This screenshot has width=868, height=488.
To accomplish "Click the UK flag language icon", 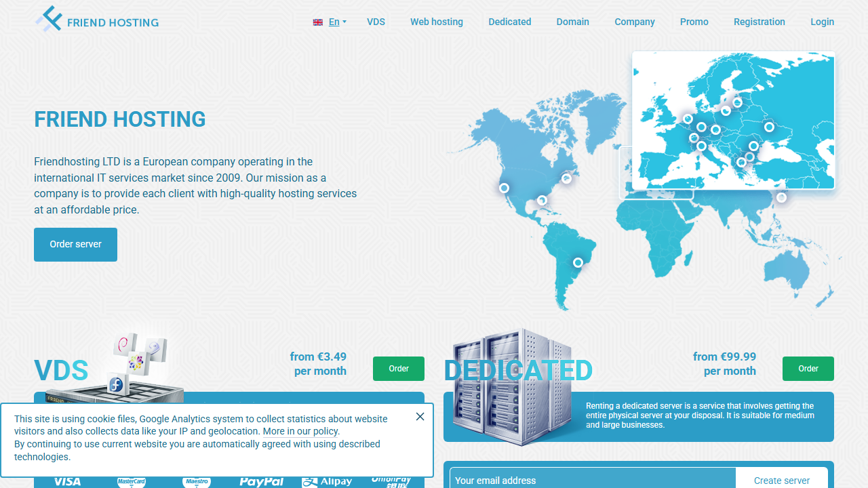I will pyautogui.click(x=317, y=22).
